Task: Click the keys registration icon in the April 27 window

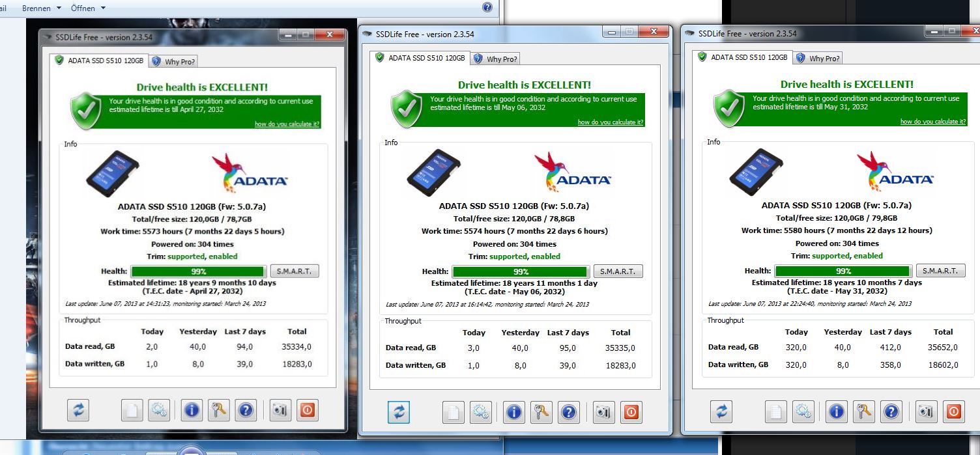Action: tap(219, 410)
